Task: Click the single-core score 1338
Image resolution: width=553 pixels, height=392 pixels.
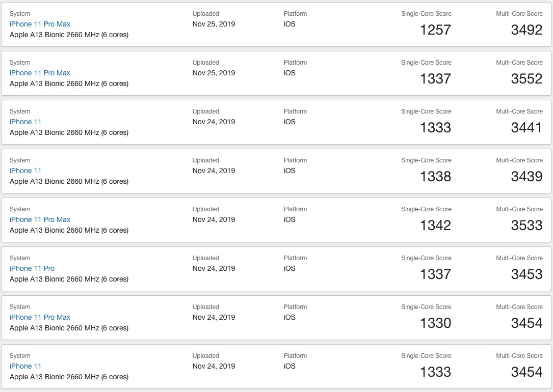Action: click(435, 177)
